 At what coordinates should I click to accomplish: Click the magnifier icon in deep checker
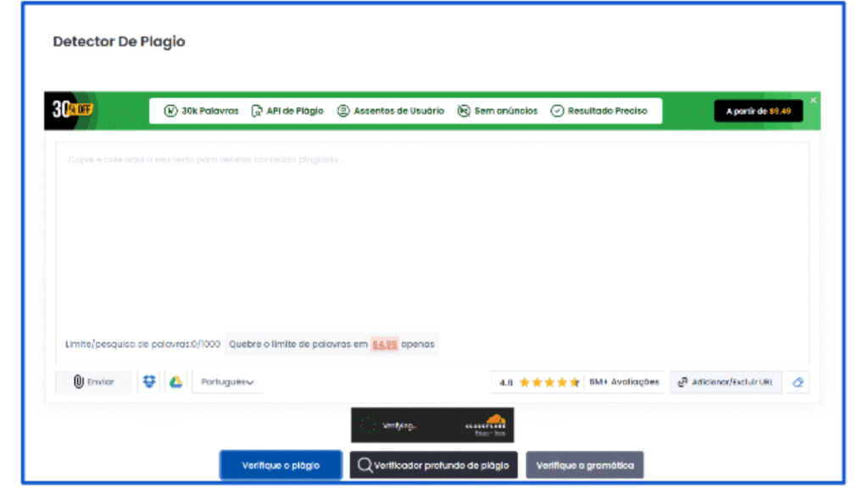click(x=364, y=465)
